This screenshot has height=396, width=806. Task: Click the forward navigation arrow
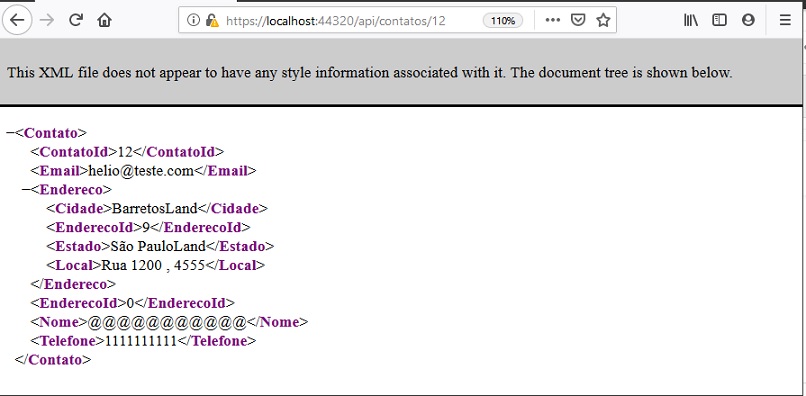pyautogui.click(x=47, y=21)
